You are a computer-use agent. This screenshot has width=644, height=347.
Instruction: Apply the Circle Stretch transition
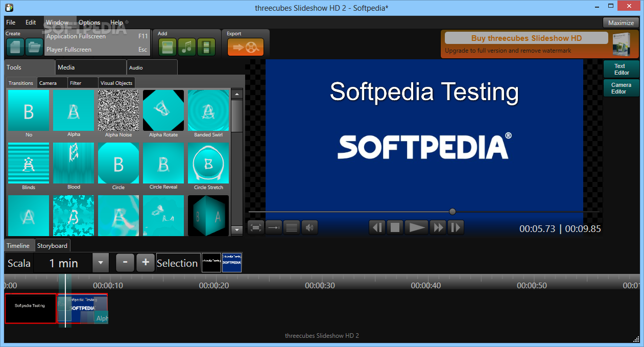(x=208, y=163)
